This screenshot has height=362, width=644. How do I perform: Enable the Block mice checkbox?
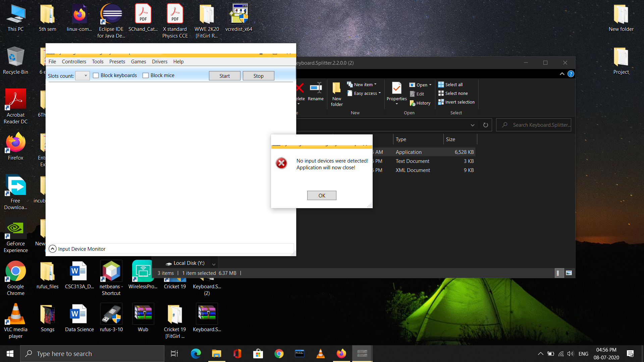click(146, 75)
